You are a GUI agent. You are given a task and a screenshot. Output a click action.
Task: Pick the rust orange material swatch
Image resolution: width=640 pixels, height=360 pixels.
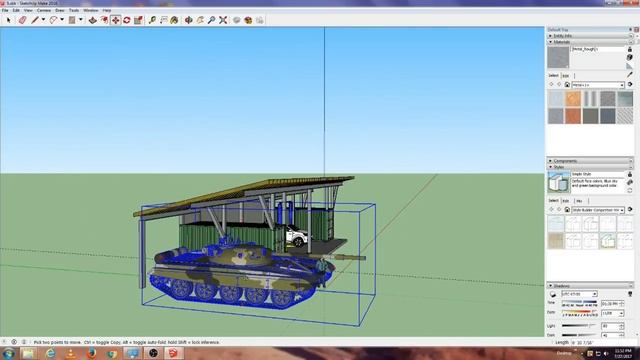click(x=573, y=116)
